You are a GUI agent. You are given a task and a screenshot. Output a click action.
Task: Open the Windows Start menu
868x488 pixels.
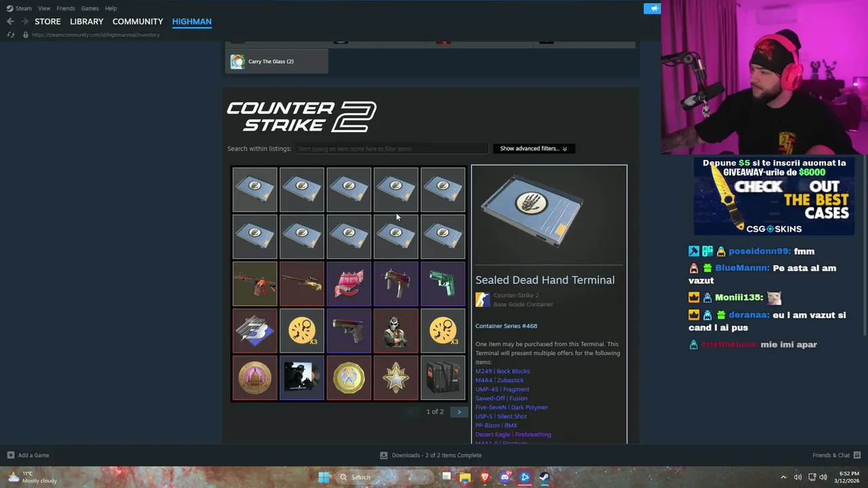click(324, 477)
